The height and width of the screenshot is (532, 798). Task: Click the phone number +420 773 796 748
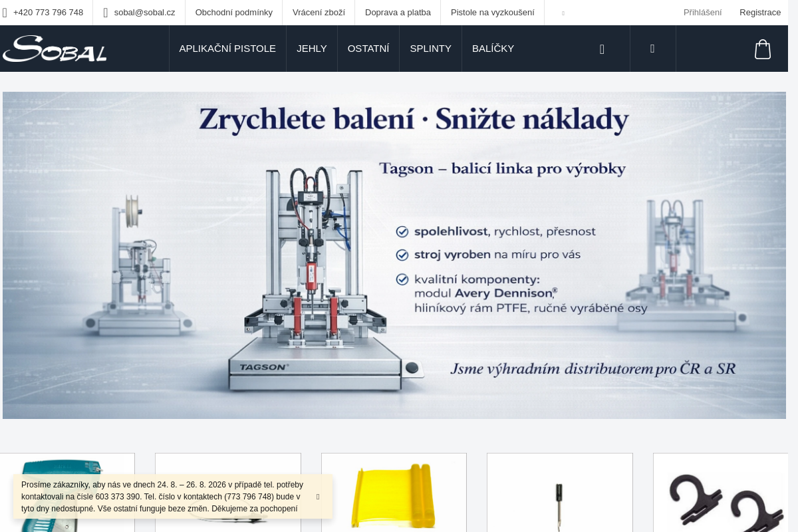coord(48,13)
